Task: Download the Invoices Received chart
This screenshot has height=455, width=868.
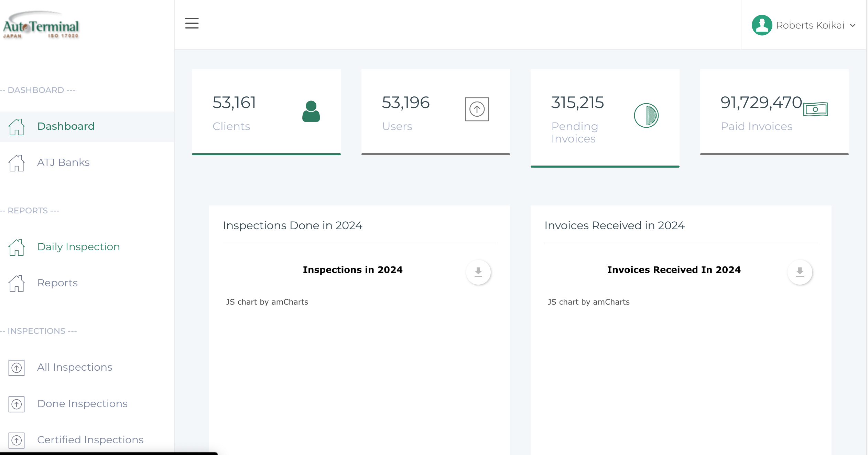Action: pos(800,272)
